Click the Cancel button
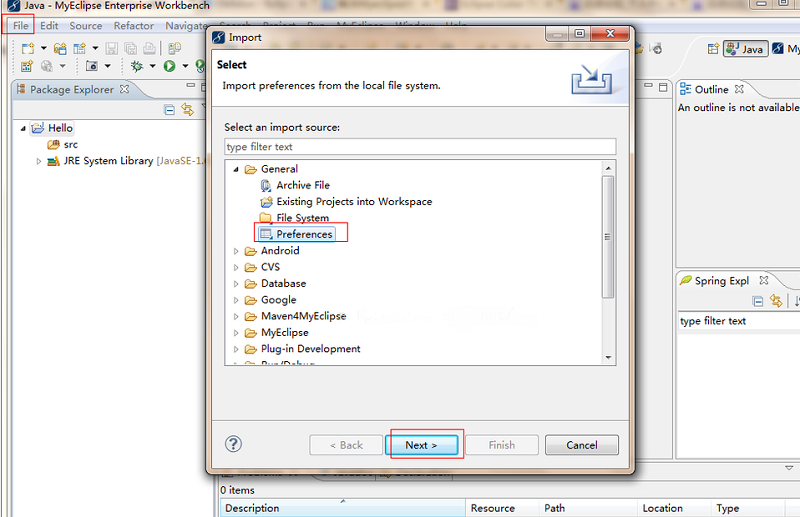This screenshot has height=517, width=800. pos(582,445)
